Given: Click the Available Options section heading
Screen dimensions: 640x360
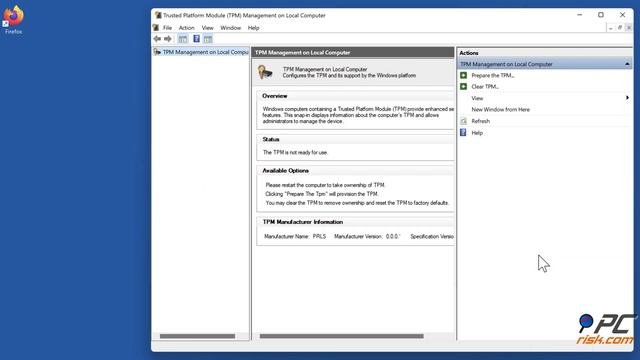Looking at the screenshot, I should pos(285,170).
